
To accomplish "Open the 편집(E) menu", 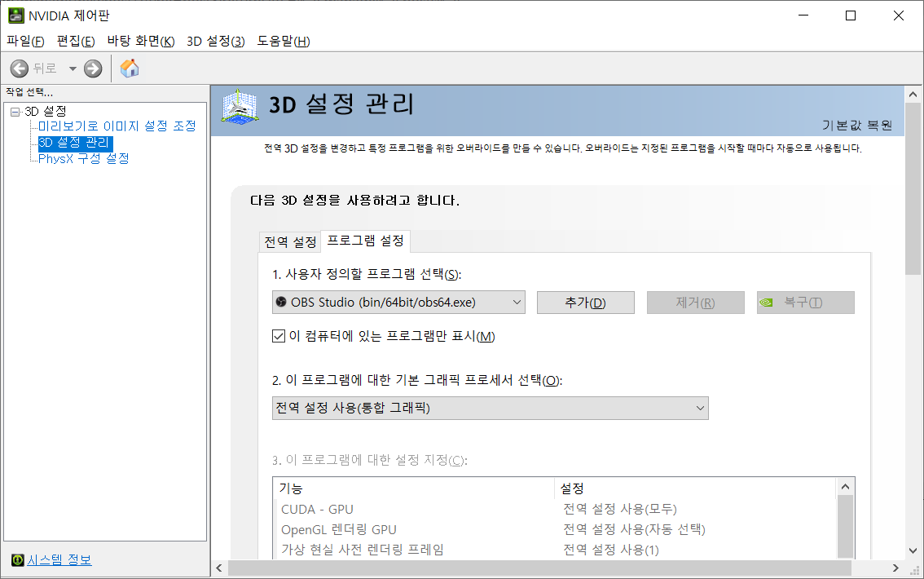I will tap(76, 42).
